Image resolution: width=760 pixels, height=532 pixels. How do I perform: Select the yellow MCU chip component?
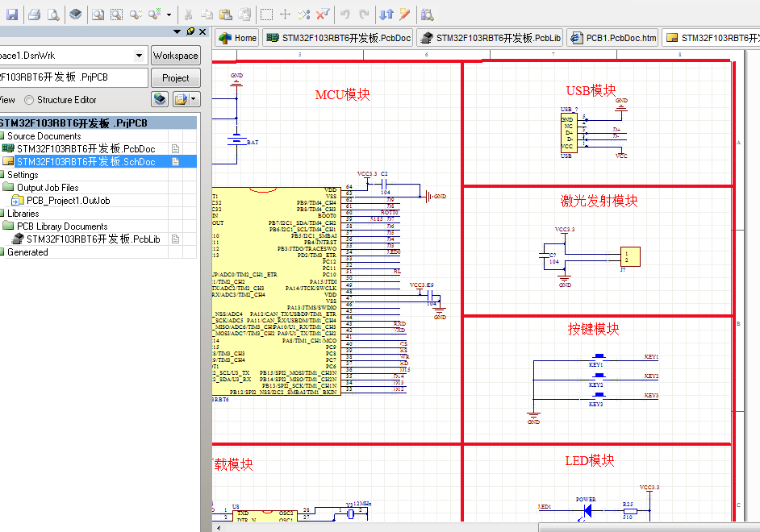point(276,292)
